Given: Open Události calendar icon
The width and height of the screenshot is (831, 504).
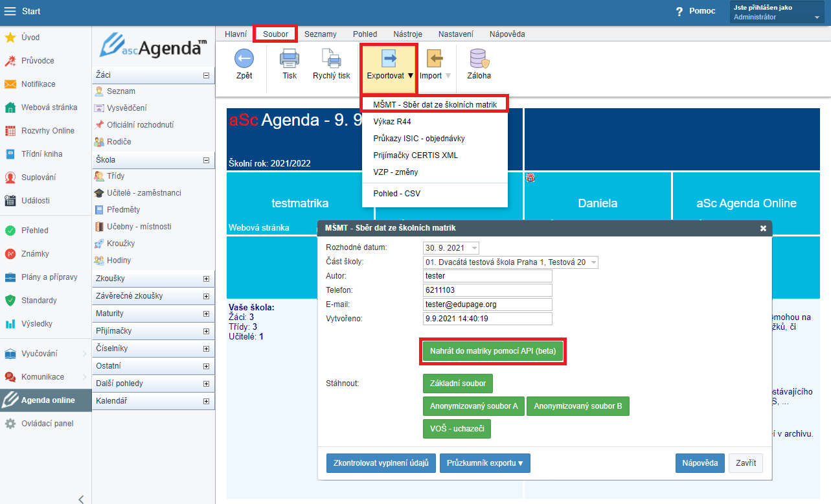Looking at the screenshot, I should [10, 201].
